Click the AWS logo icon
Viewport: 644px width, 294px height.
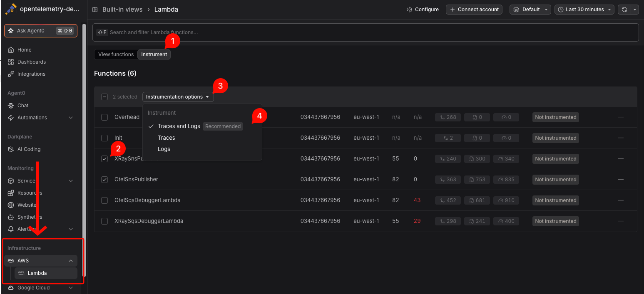point(11,261)
